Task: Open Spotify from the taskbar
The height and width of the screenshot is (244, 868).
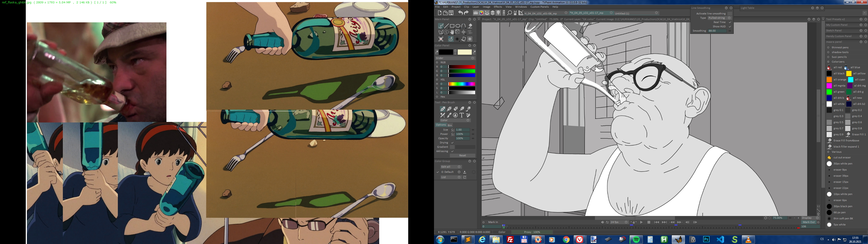Action: pos(636,240)
